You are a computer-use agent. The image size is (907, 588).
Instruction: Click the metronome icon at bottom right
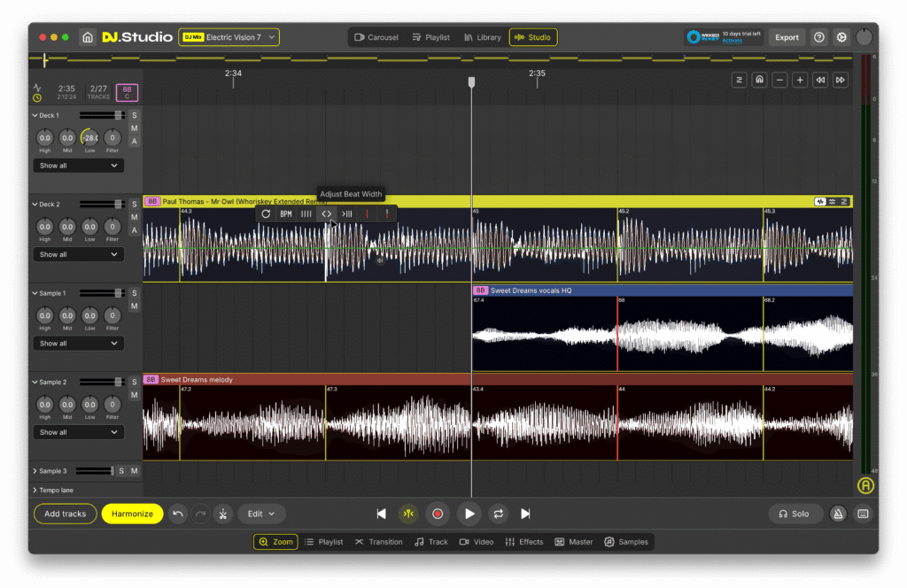pos(838,514)
